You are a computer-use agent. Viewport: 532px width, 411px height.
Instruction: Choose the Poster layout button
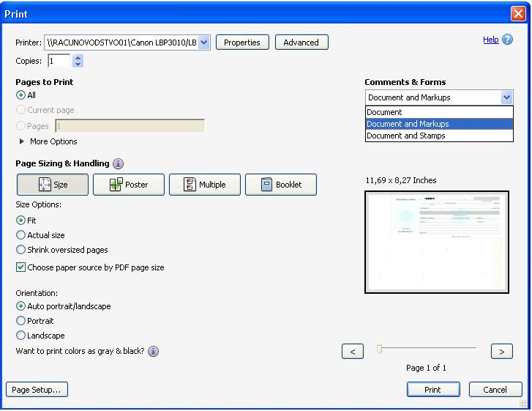129,185
